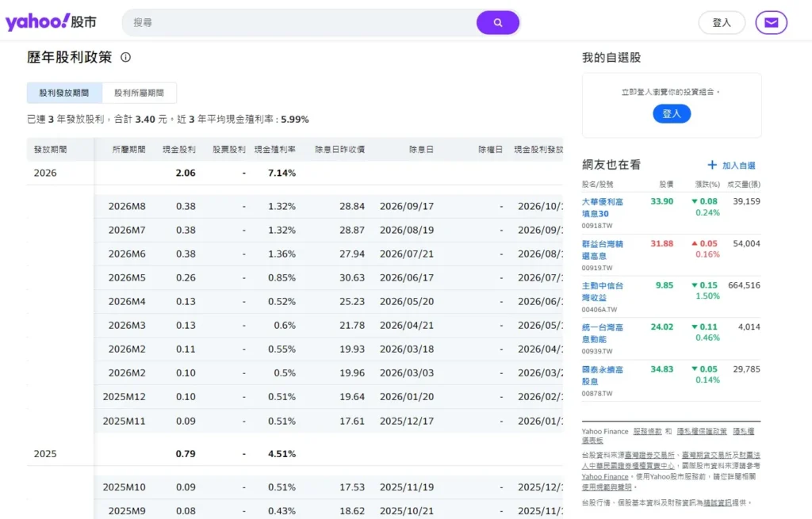Click the 現金殖利率 column header
This screenshot has width=812, height=519.
pos(275,150)
